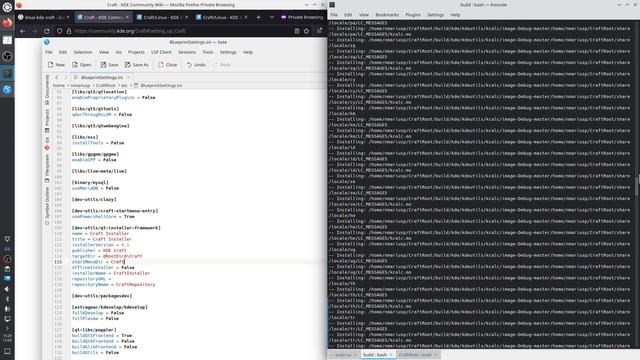Open Konsole's Help menu
Image resolution: width=640 pixels, height=360 pixels.
point(455,15)
